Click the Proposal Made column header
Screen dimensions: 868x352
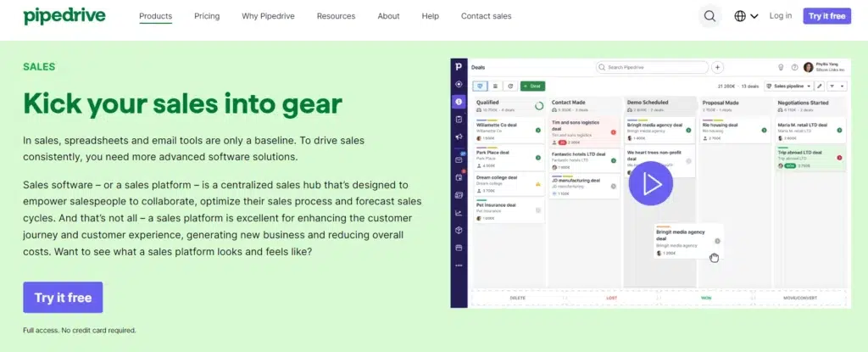735,106
